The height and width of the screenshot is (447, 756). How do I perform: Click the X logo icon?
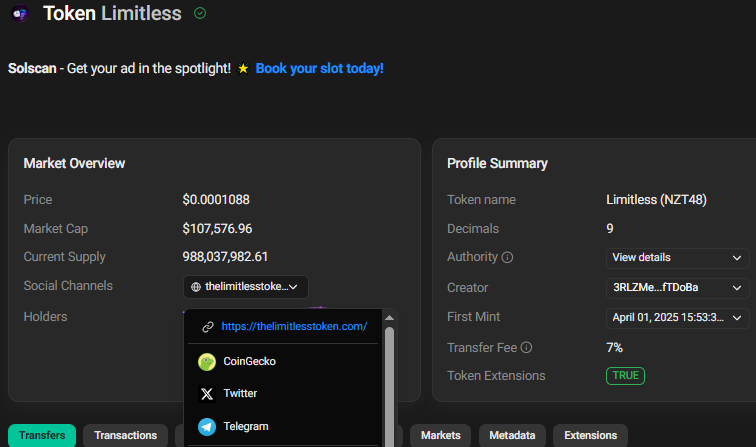tap(207, 394)
